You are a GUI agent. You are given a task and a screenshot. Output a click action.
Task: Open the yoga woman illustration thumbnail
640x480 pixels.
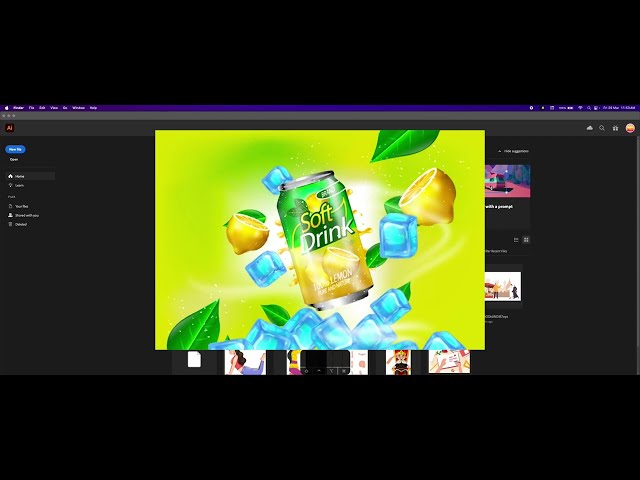point(245,362)
